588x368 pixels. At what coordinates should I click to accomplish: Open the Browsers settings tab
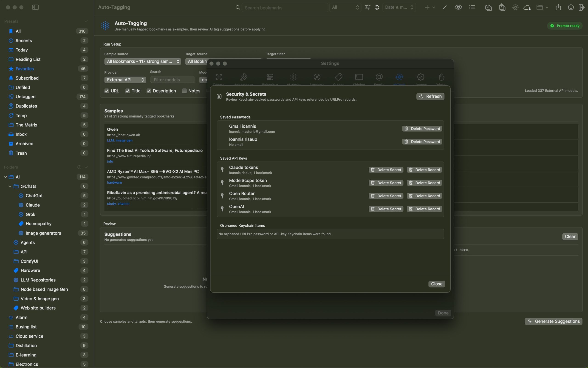tap(317, 79)
